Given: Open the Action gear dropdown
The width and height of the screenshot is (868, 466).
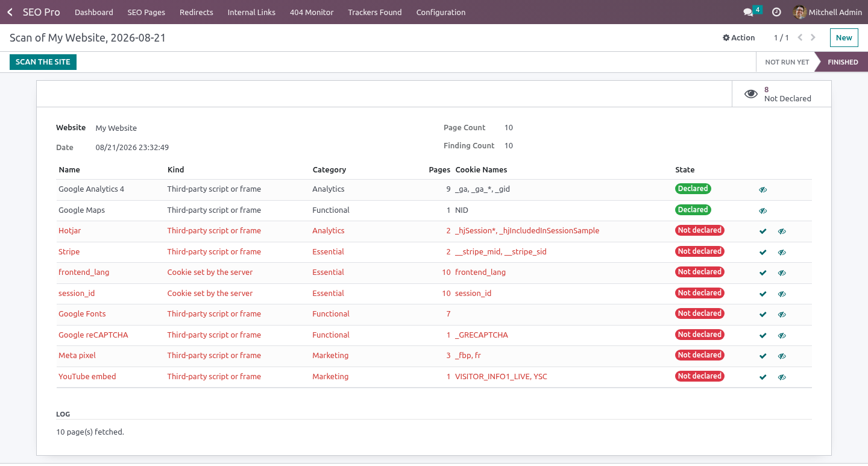Looking at the screenshot, I should tap(739, 37).
